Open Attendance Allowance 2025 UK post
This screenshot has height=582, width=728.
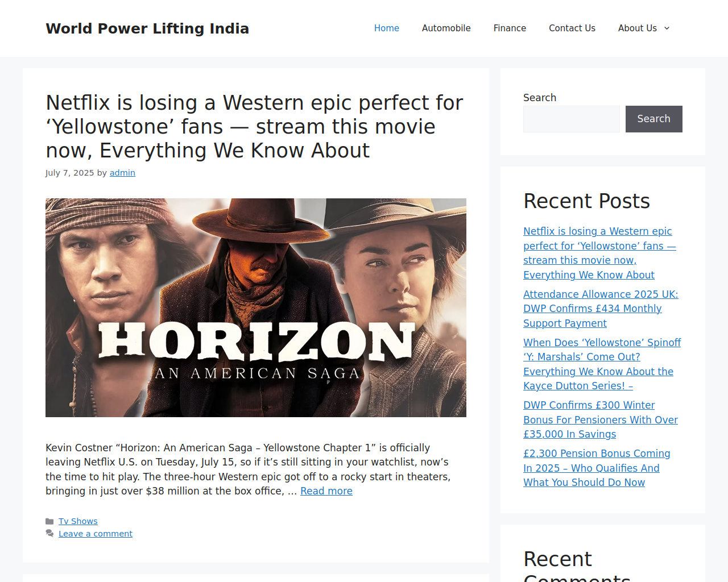click(601, 309)
